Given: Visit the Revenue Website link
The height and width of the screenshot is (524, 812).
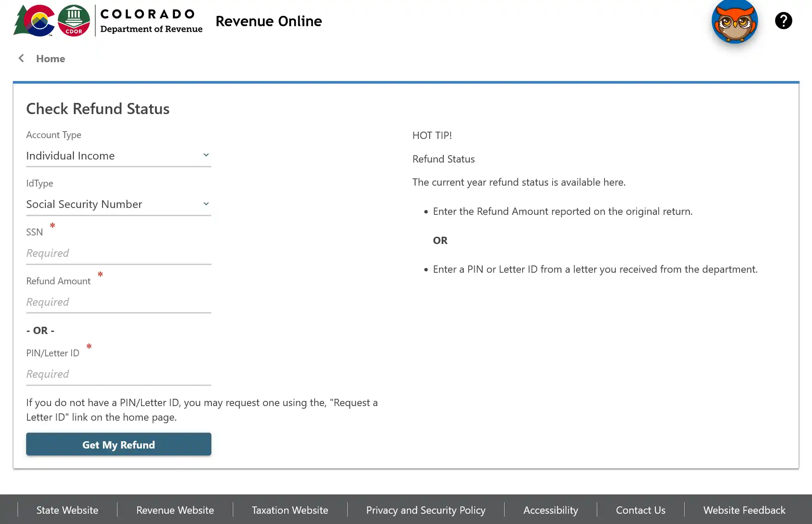Looking at the screenshot, I should click(x=175, y=510).
